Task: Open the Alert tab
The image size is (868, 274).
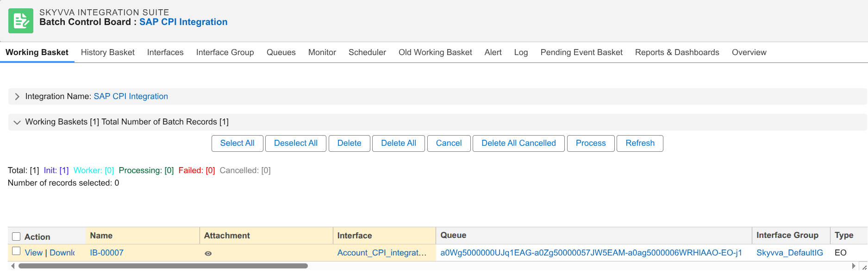Action: click(x=493, y=52)
